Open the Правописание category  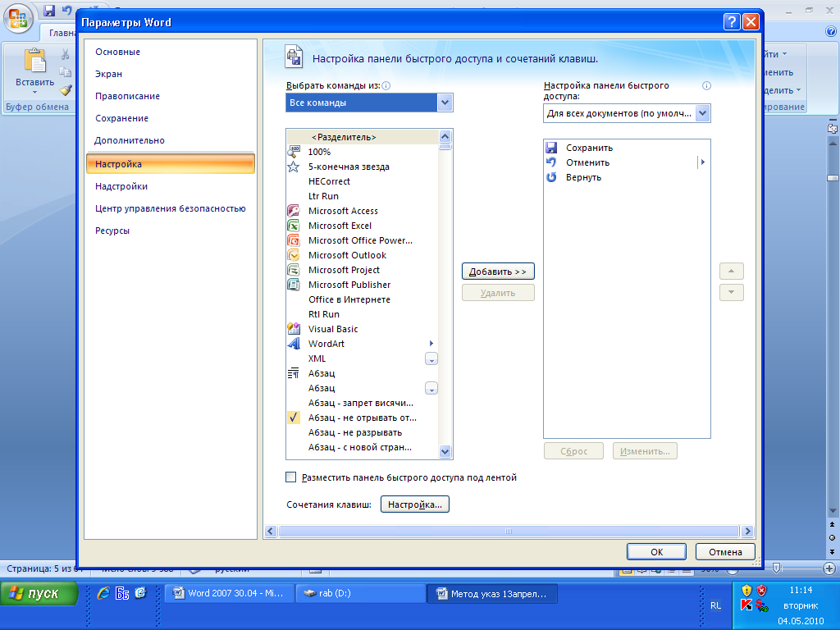pos(127,96)
